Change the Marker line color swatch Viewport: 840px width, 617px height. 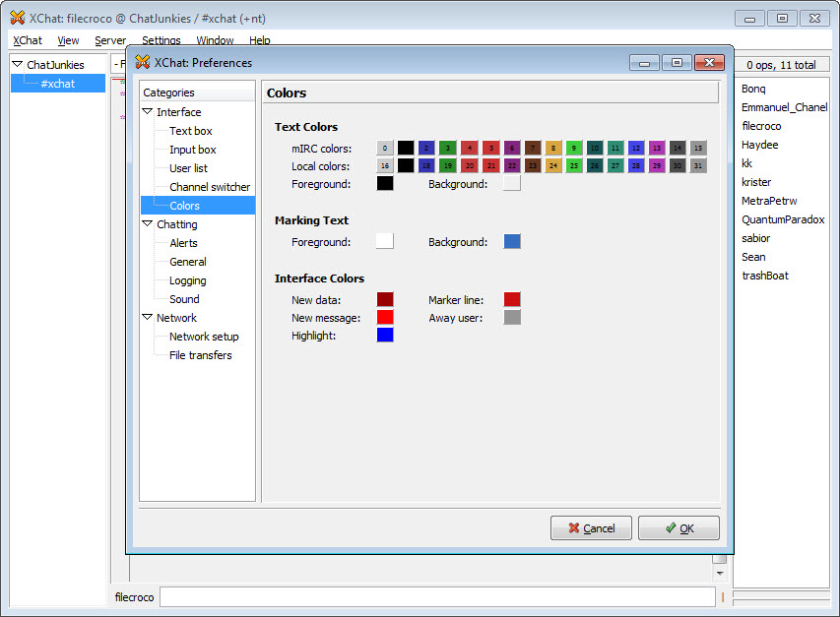point(512,299)
